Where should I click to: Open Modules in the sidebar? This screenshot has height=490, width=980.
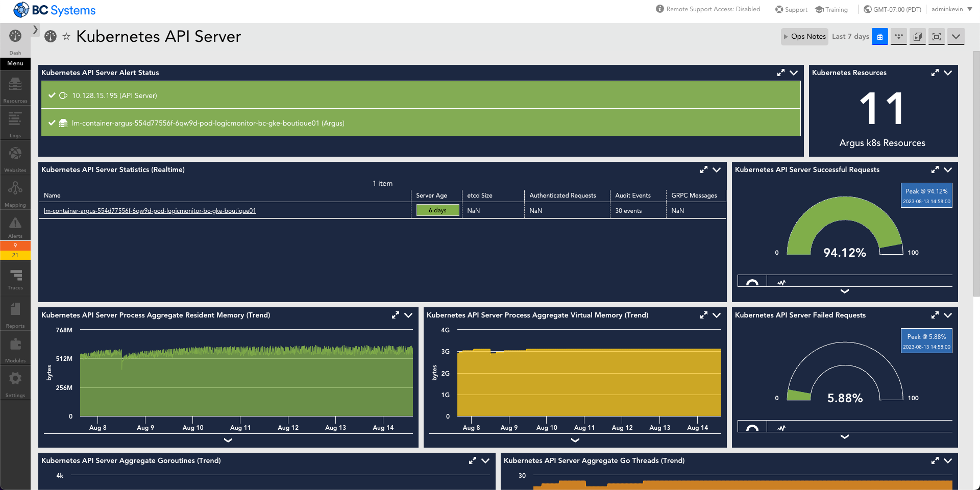click(x=15, y=349)
